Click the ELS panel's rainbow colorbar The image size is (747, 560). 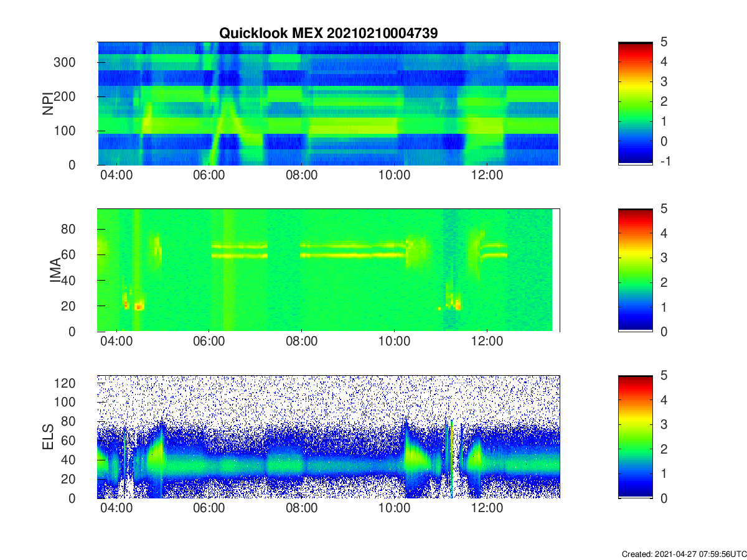tap(635, 437)
